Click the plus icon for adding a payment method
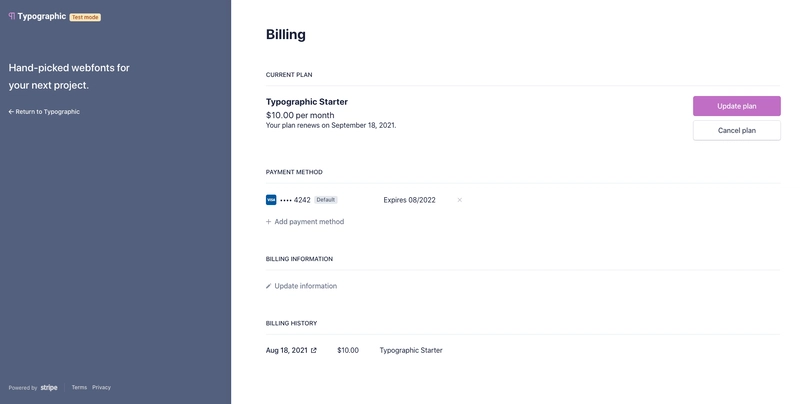800x404 pixels. [268, 222]
